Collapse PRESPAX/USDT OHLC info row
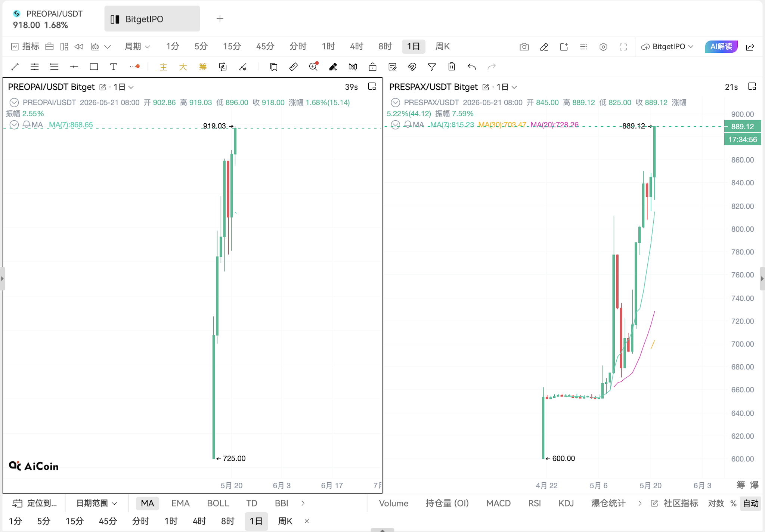The width and height of the screenshot is (765, 532). click(395, 102)
